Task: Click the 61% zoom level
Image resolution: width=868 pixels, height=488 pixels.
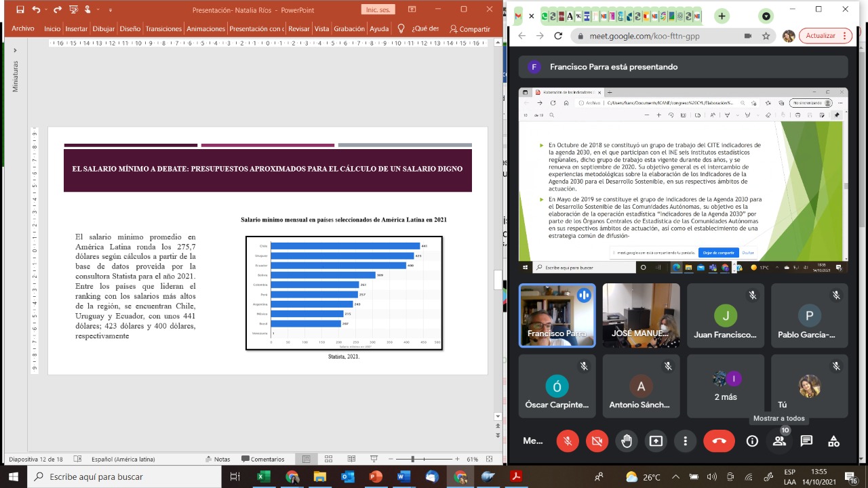Action: pos(473,459)
